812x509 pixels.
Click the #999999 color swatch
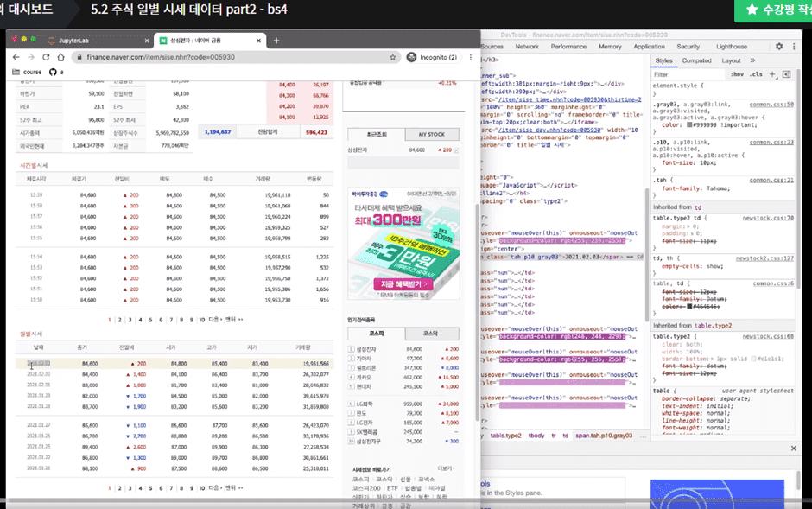point(690,124)
